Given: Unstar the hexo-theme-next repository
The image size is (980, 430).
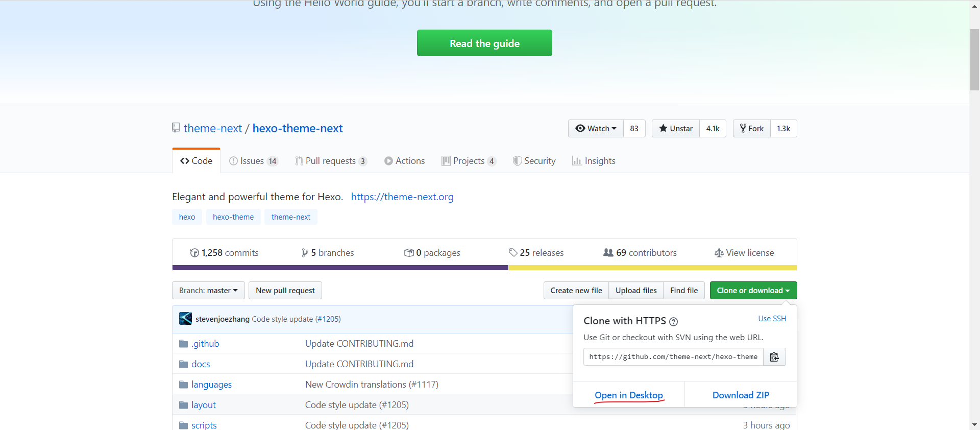Looking at the screenshot, I should tap(675, 129).
